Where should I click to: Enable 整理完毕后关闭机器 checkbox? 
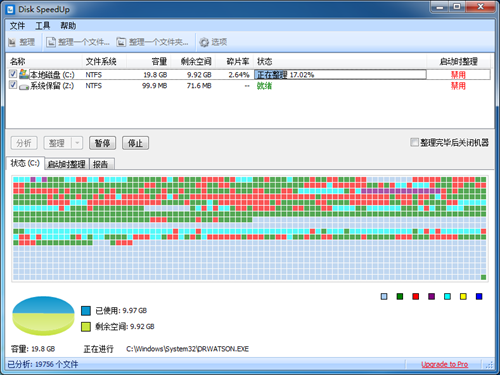pyautogui.click(x=414, y=143)
